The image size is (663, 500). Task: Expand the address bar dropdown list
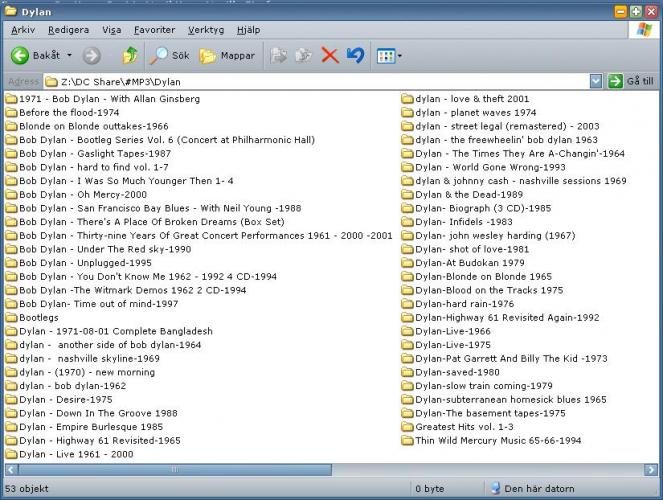point(596,82)
